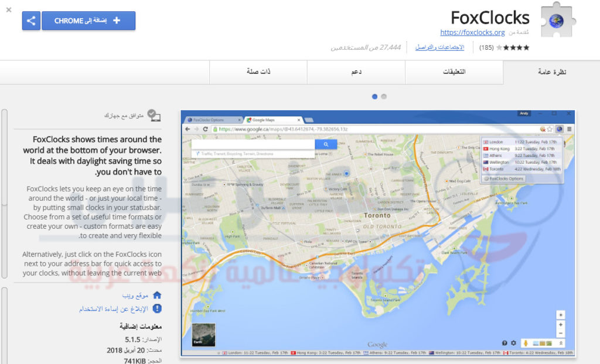600x364 pixels.
Task: Click the version number 5.1.5
Action: click(132, 339)
